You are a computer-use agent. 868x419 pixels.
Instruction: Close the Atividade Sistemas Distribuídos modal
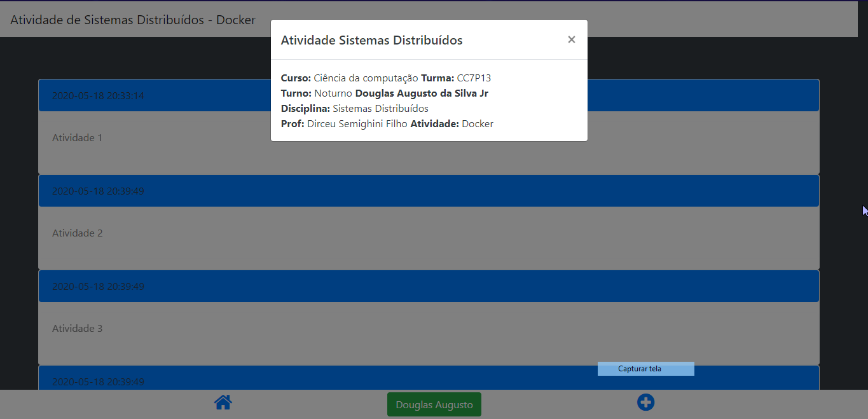pos(571,40)
